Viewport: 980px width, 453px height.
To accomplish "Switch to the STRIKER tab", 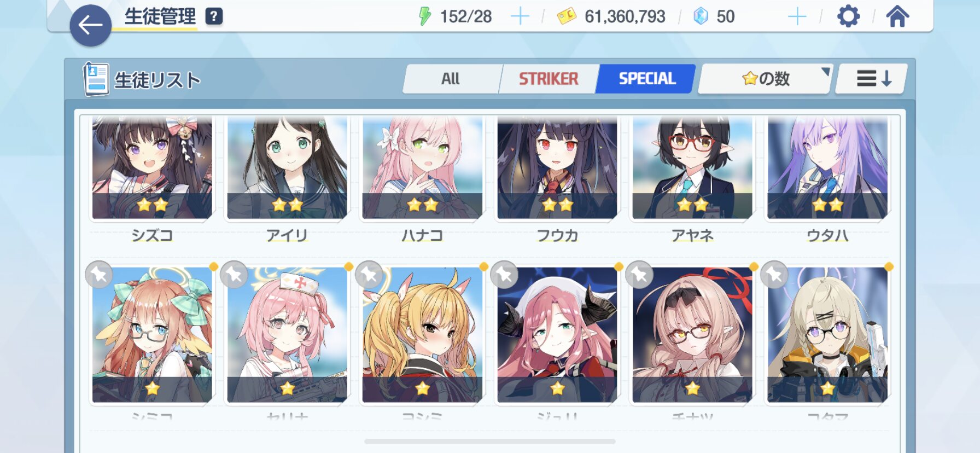I will (x=549, y=79).
